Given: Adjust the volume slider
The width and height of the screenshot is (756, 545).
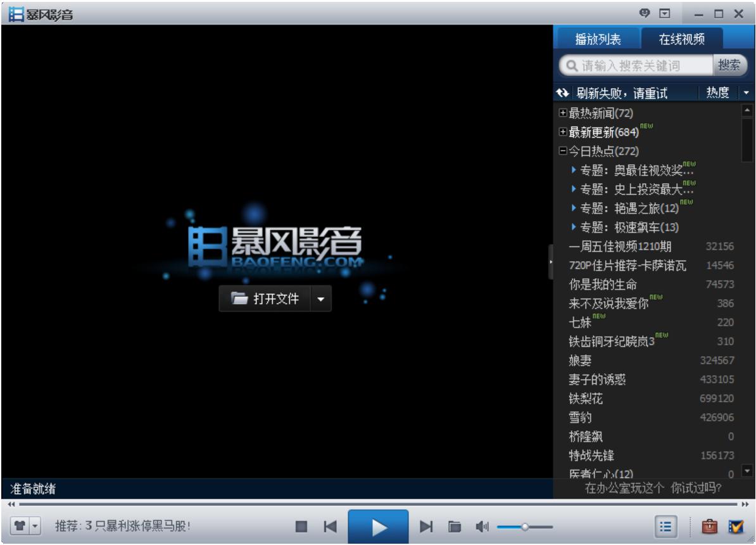Looking at the screenshot, I should click(524, 527).
